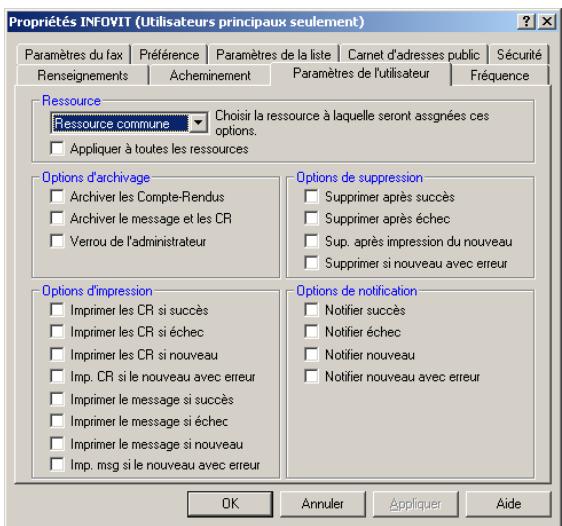Click the Options de suppression group label
Image resolution: width=562 pixels, height=526 pixels.
pos(359,177)
